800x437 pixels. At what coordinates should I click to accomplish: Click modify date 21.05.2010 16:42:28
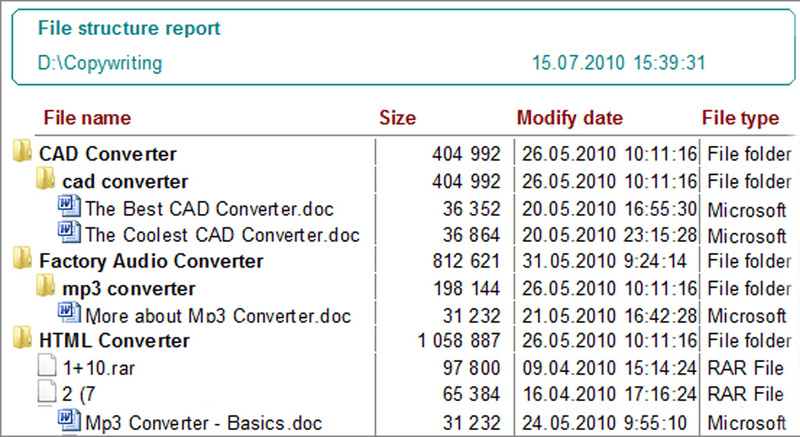pos(609,316)
